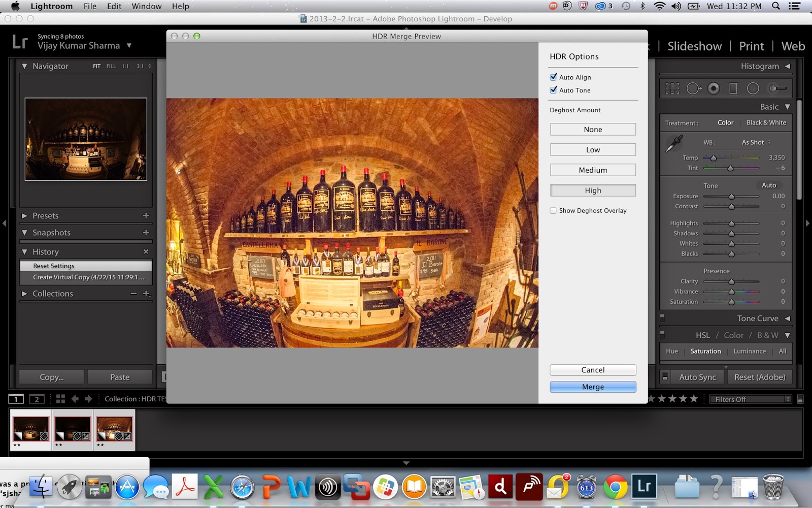Select the Adjustment Brush tool
This screenshot has width=812, height=508.
[x=777, y=88]
